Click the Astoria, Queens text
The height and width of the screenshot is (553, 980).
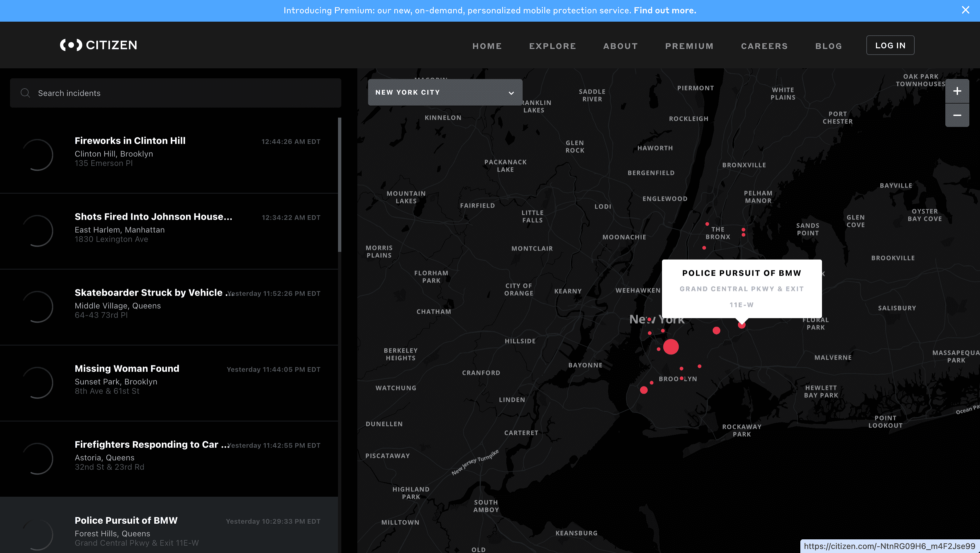click(104, 457)
